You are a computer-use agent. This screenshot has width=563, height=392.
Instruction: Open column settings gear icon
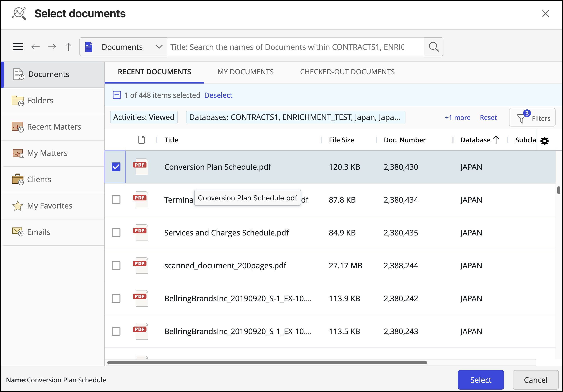click(x=544, y=141)
